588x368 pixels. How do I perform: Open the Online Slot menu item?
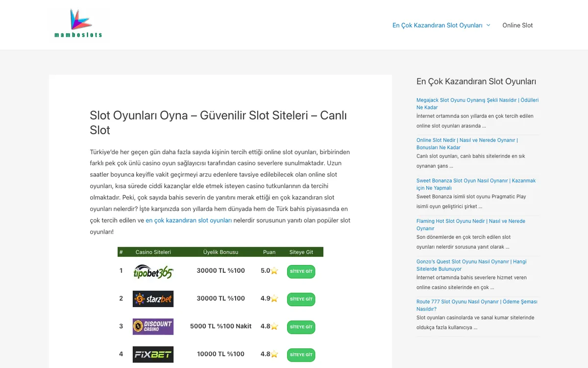tap(517, 25)
